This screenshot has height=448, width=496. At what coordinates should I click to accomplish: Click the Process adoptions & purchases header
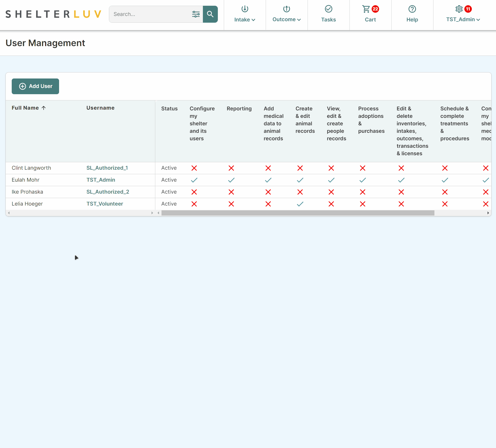pos(371,120)
